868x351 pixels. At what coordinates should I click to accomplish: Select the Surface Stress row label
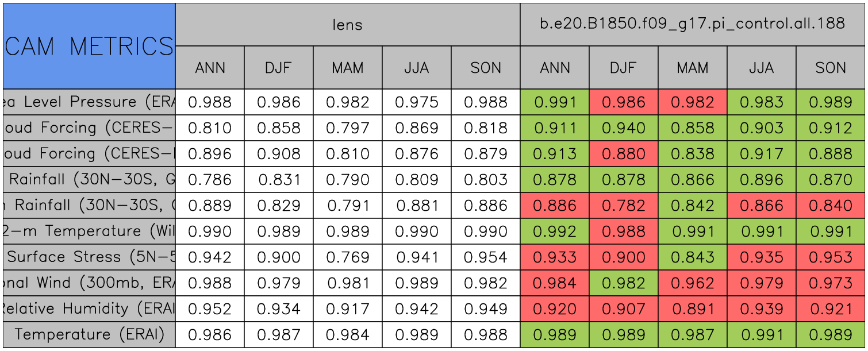(x=89, y=257)
